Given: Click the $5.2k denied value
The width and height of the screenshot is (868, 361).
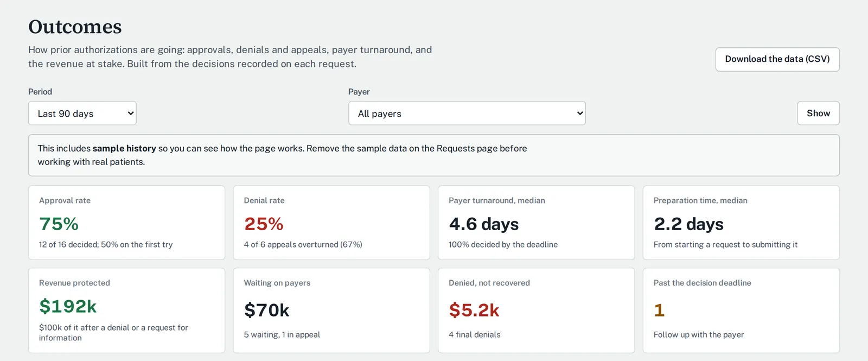Looking at the screenshot, I should [474, 310].
